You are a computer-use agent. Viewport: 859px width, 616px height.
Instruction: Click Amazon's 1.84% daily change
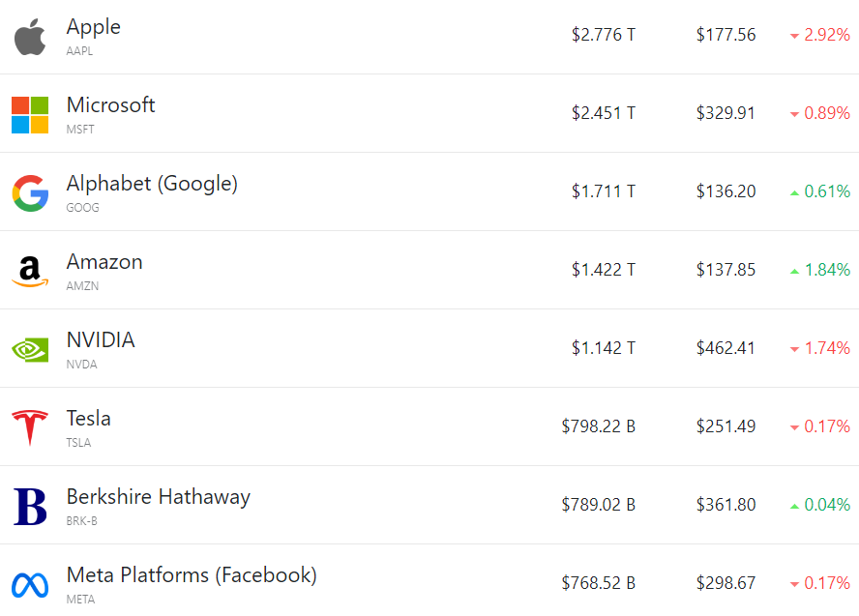click(x=827, y=270)
